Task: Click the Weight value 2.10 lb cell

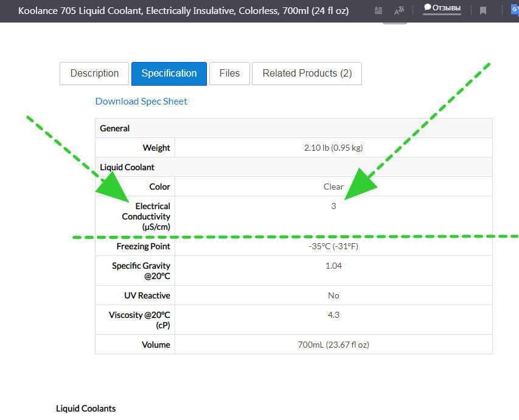Action: tap(333, 148)
